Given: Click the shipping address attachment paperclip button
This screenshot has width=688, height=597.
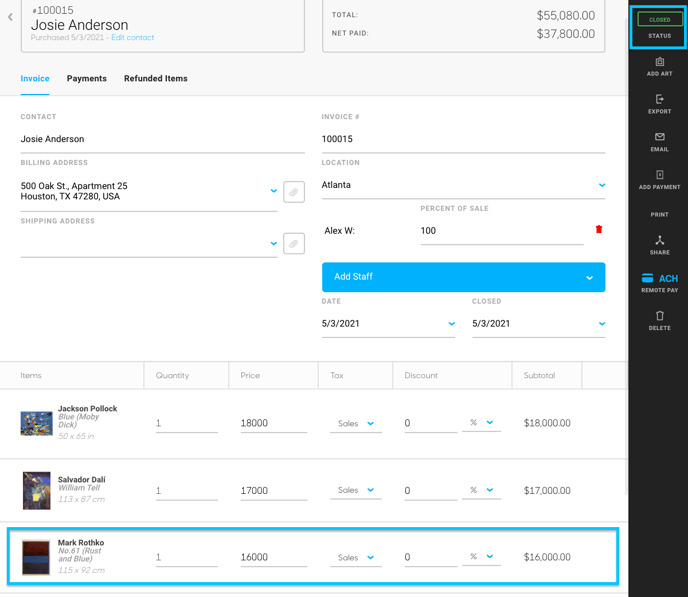Looking at the screenshot, I should [294, 243].
